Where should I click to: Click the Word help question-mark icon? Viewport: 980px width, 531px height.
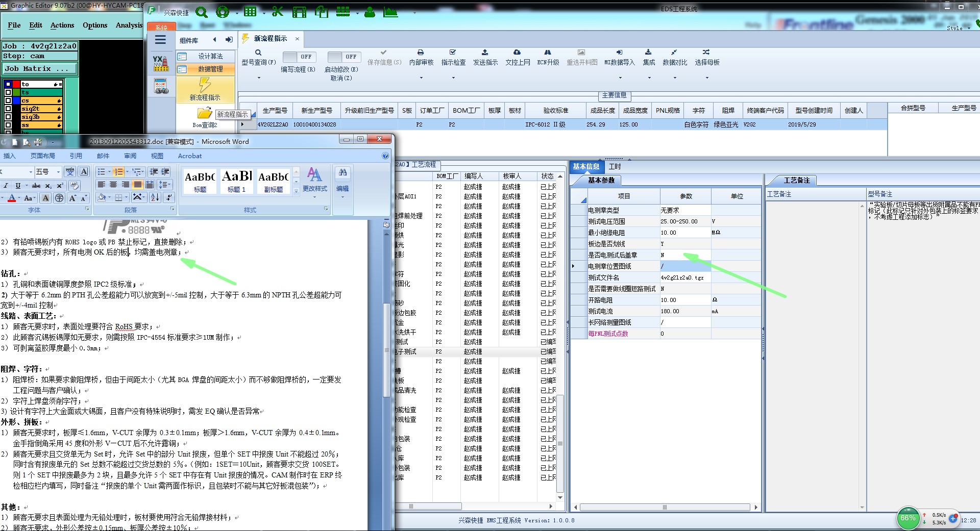(x=385, y=156)
